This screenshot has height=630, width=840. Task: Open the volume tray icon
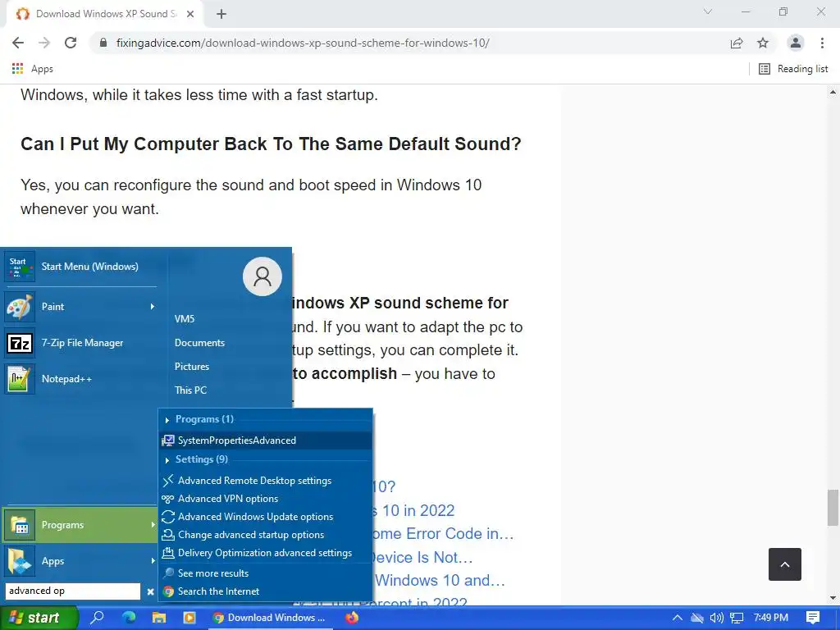pos(716,618)
